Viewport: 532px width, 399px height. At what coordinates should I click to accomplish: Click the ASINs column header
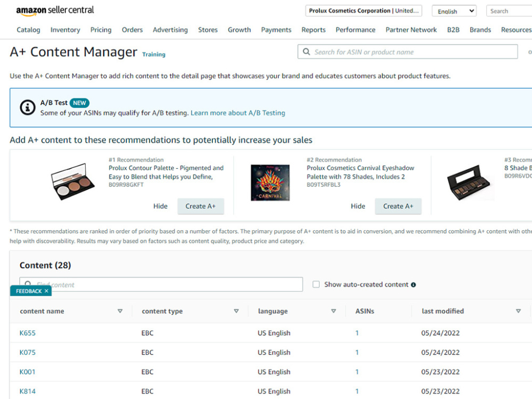tap(365, 311)
